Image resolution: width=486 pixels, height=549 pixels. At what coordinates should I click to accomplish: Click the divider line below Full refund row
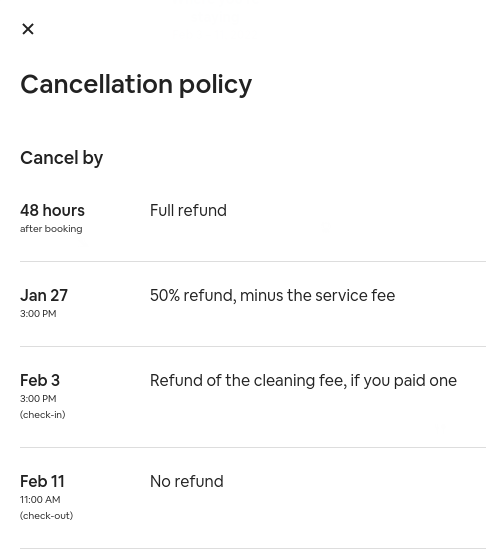(x=253, y=261)
